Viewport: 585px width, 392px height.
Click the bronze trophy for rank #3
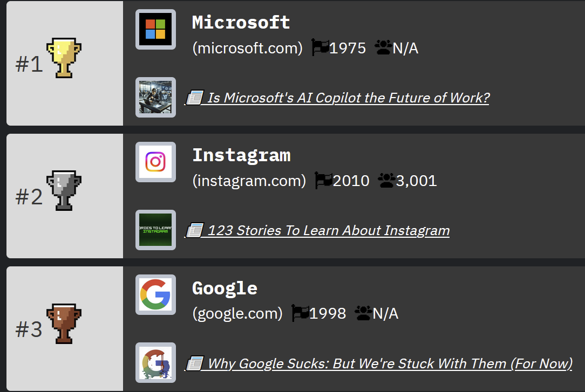[64, 324]
